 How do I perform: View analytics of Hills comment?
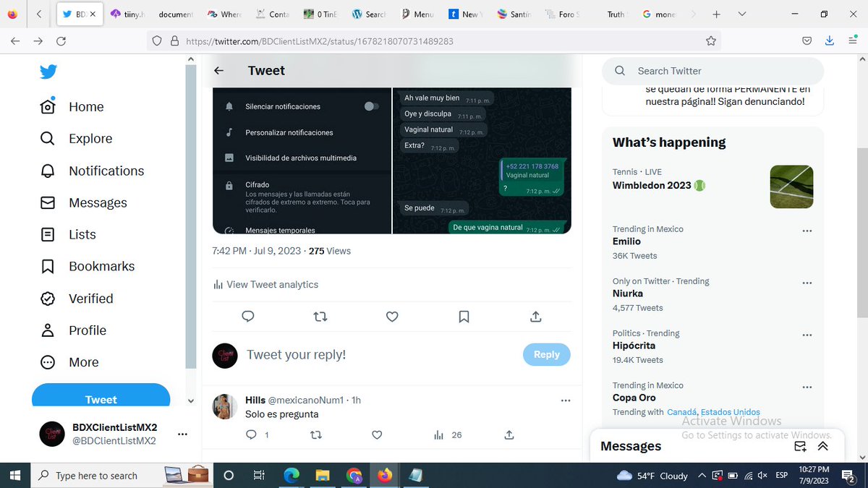click(x=448, y=435)
